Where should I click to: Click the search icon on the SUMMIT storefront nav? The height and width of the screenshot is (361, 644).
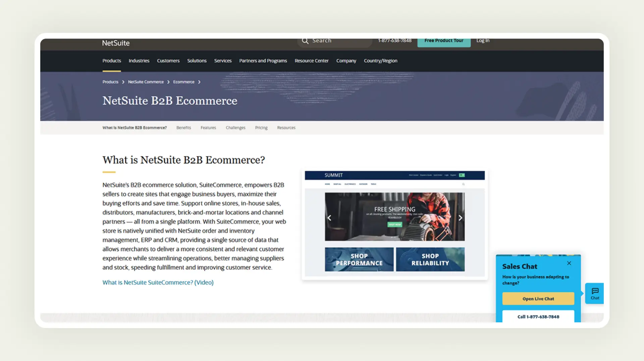[x=463, y=184]
